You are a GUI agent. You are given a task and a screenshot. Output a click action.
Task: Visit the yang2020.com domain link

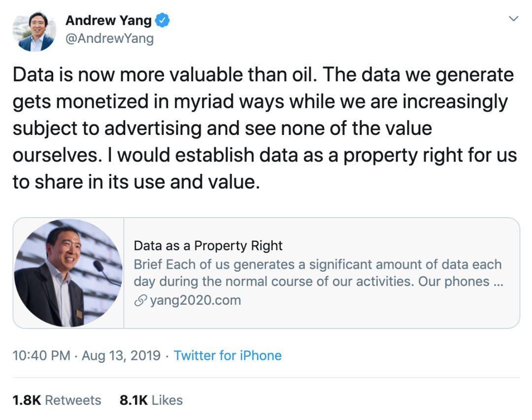[x=196, y=300]
